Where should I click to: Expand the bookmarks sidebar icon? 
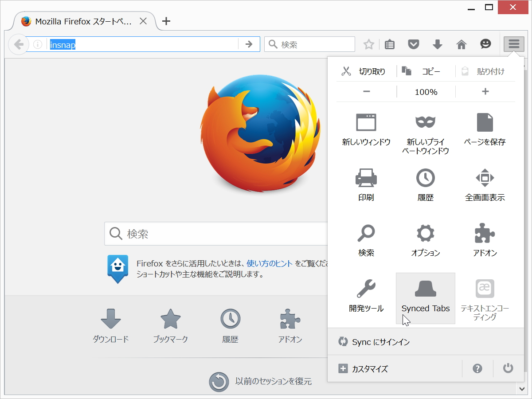[389, 44]
